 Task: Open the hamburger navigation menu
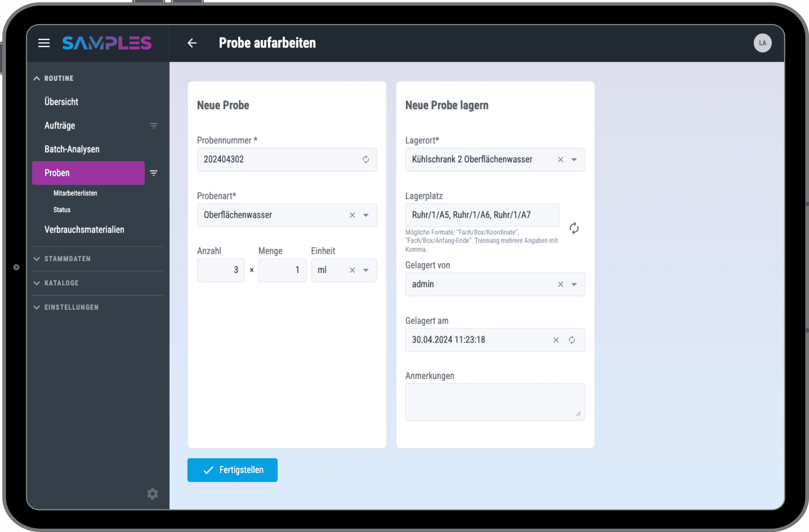click(x=44, y=43)
